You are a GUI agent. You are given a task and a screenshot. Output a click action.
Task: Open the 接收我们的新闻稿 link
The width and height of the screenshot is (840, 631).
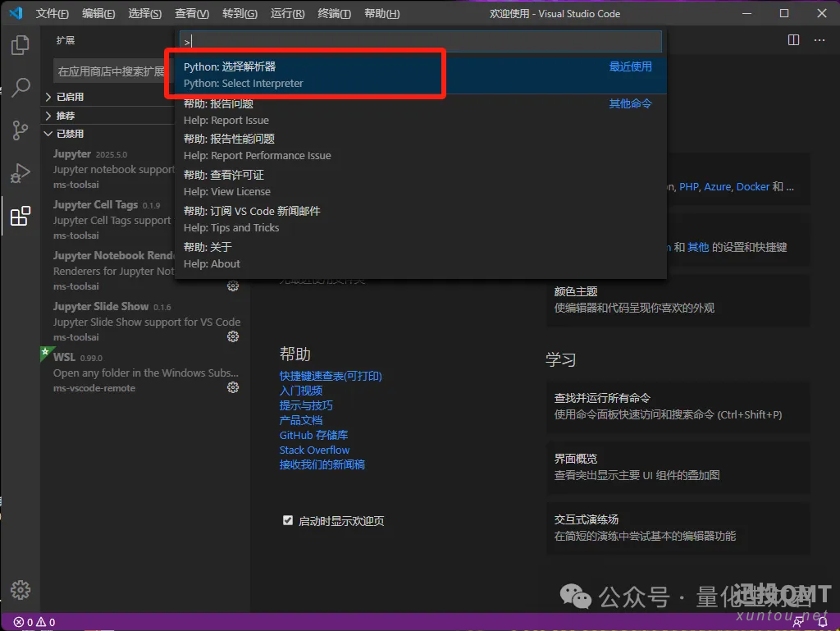(x=322, y=464)
